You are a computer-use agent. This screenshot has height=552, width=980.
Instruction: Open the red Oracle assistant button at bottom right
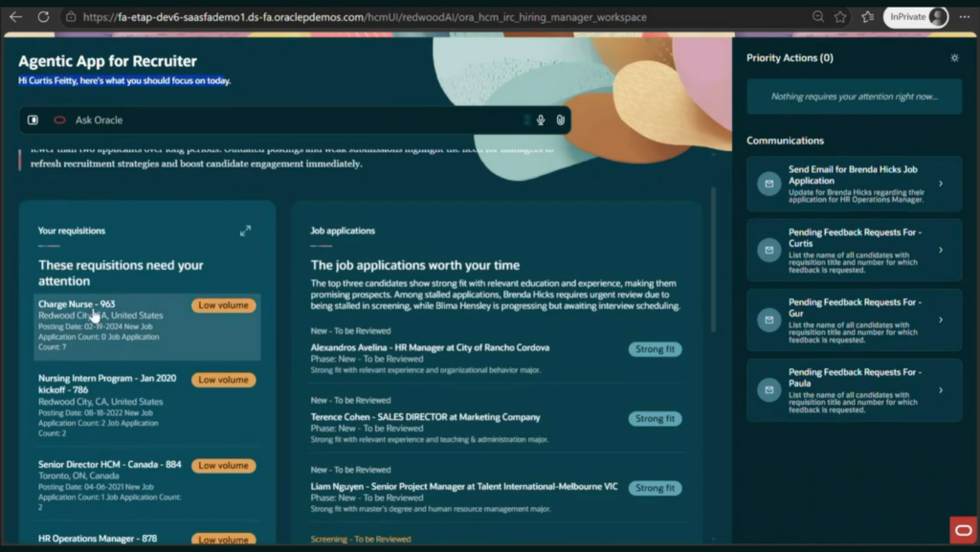point(963,530)
